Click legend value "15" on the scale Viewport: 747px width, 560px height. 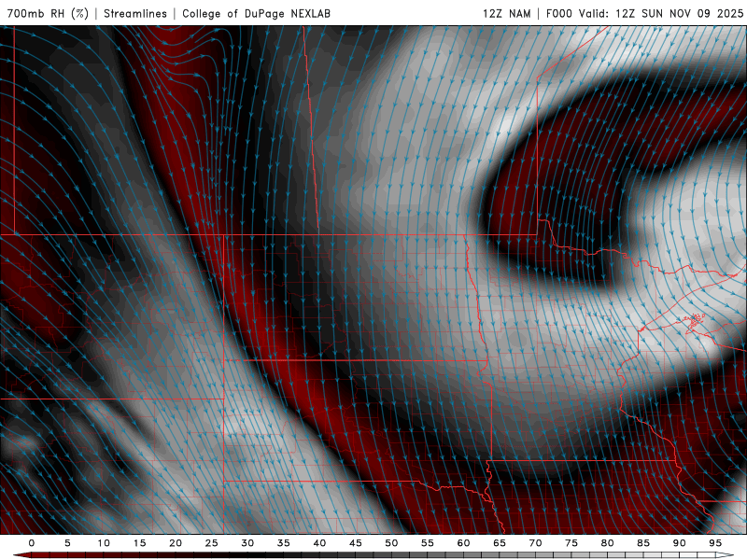coord(139,543)
